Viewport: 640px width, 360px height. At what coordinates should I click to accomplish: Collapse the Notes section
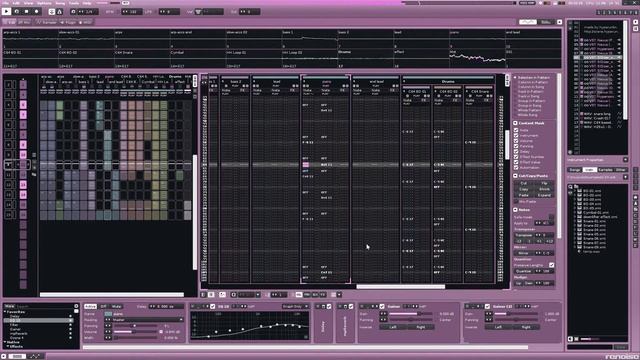pos(516,210)
